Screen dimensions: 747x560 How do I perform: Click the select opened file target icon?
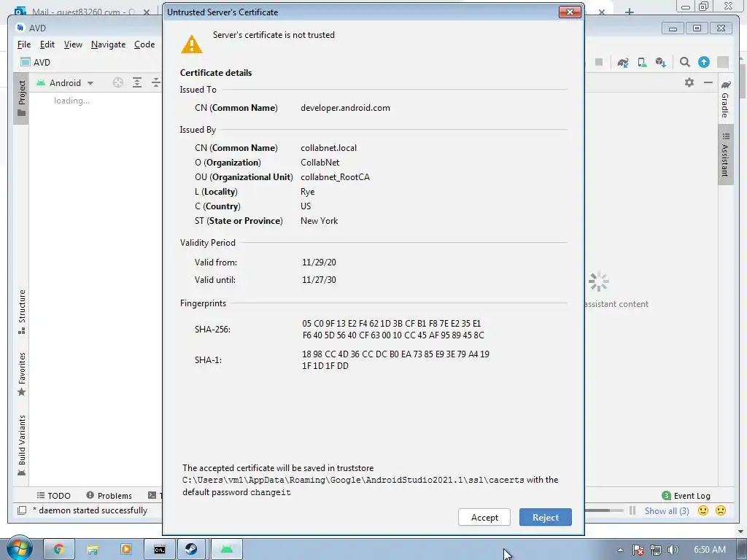[x=117, y=83]
